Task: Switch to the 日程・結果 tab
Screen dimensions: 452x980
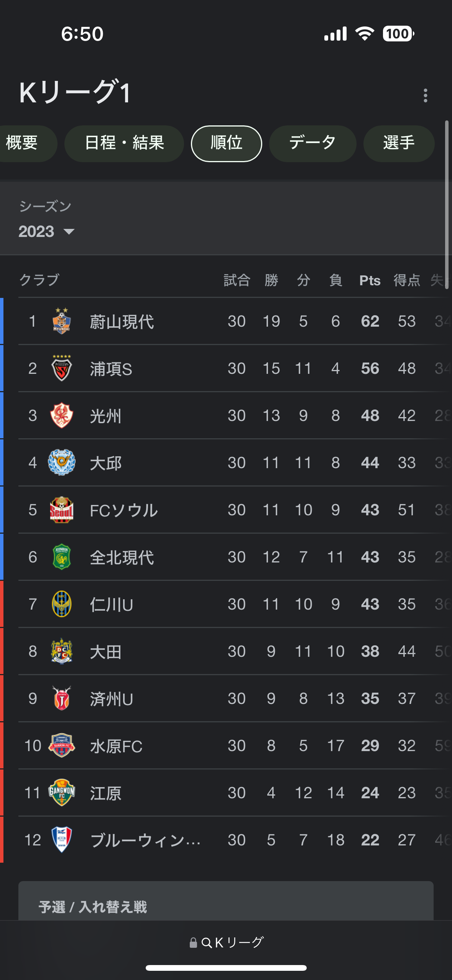Action: (124, 143)
